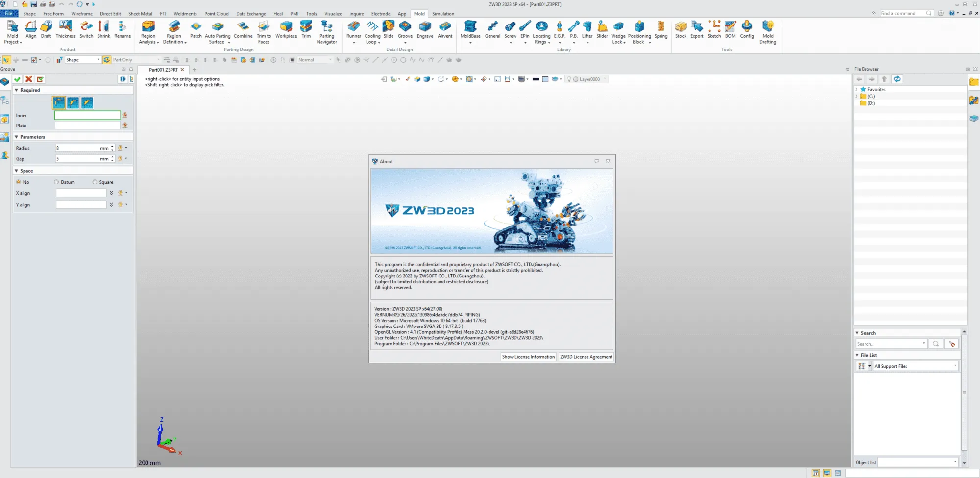Close the Part001.Z3PRT document tab
This screenshot has width=980, height=478.
[x=182, y=70]
